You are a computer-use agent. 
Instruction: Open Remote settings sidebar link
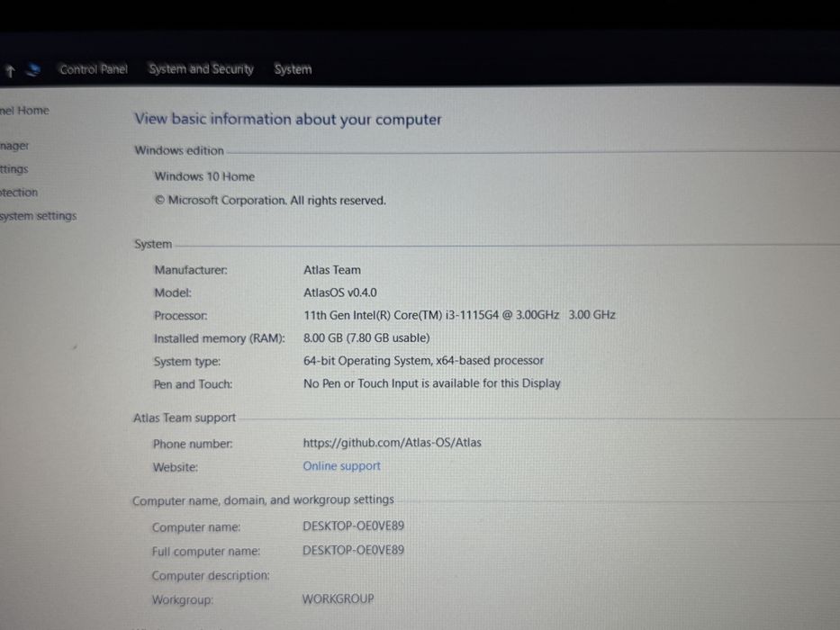coord(14,169)
